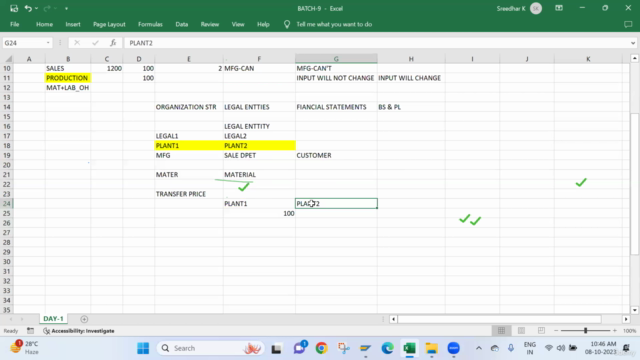640x360 pixels.
Task: Click the Sreedhar K account avatar
Action: click(x=536, y=9)
